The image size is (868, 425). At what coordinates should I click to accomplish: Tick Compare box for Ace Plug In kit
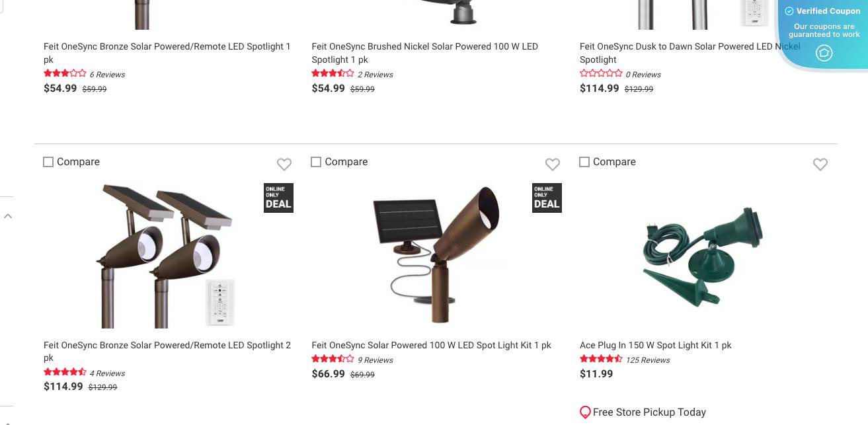(584, 162)
